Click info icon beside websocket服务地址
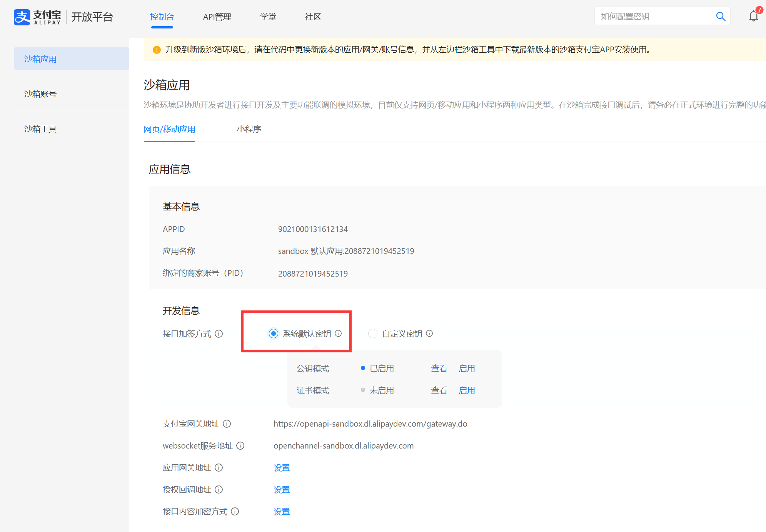The width and height of the screenshot is (766, 532). (240, 445)
